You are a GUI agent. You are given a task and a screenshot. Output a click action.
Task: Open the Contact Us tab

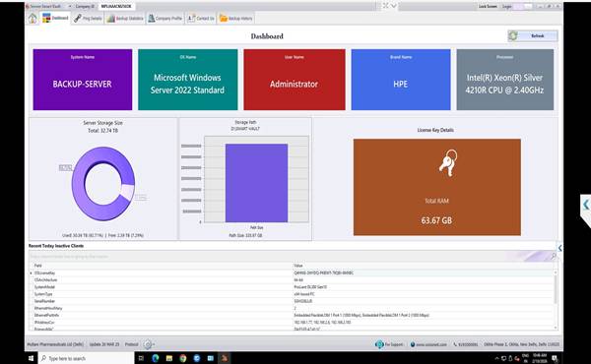pos(201,18)
